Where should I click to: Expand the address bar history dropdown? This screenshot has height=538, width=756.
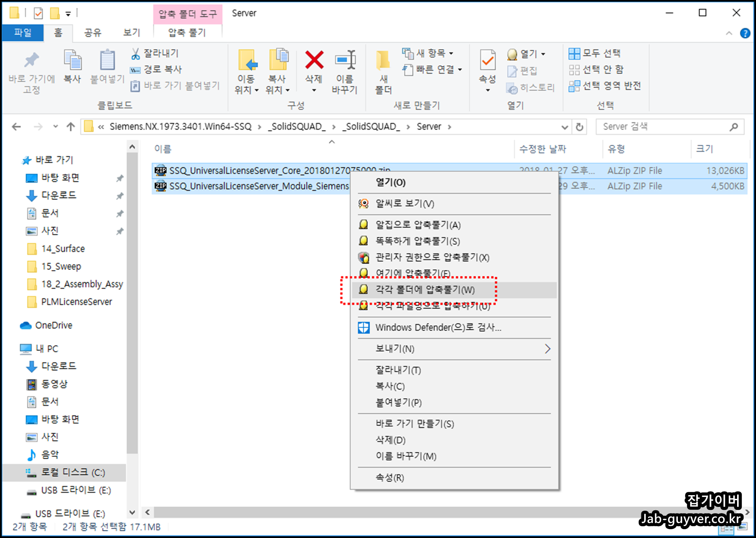click(565, 127)
